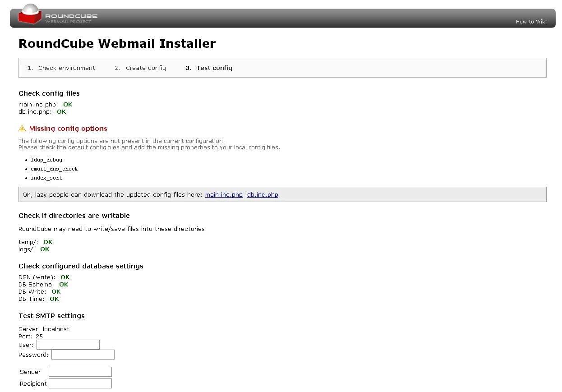Select the ldap_debug missing option text
562x392 pixels.
(x=46, y=160)
